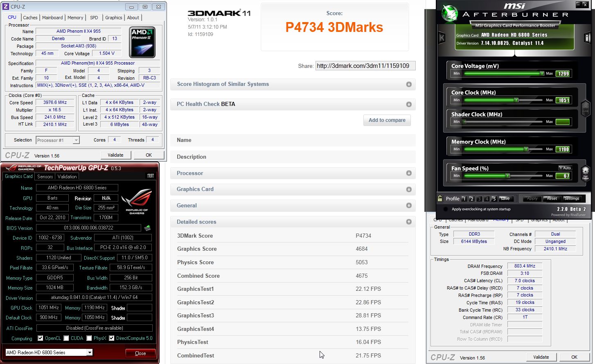Image resolution: width=595 pixels, height=364 pixels.
Task: Open Afterburner Settings
Action: point(572,199)
